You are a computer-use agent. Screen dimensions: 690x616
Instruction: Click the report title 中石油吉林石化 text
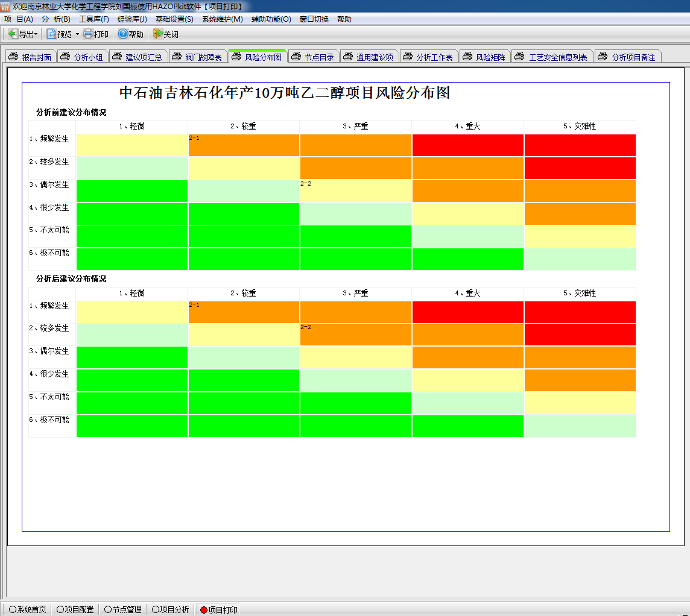[x=285, y=93]
